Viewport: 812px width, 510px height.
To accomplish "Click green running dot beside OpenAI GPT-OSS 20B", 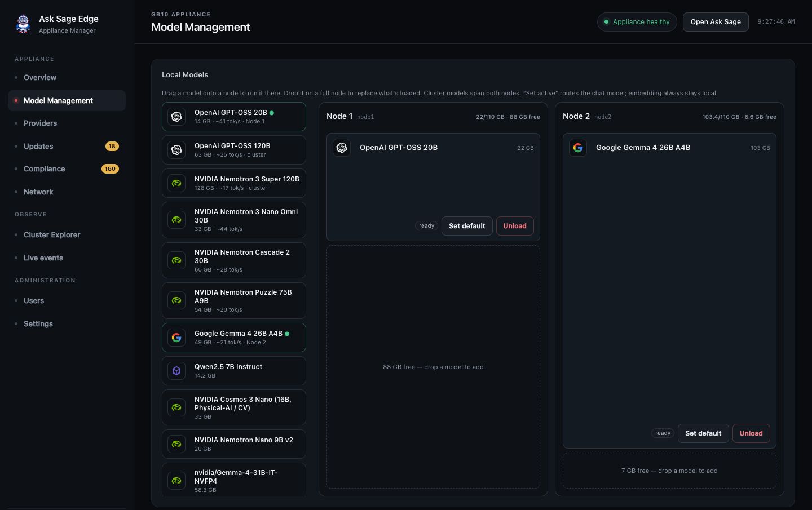I will (x=272, y=113).
